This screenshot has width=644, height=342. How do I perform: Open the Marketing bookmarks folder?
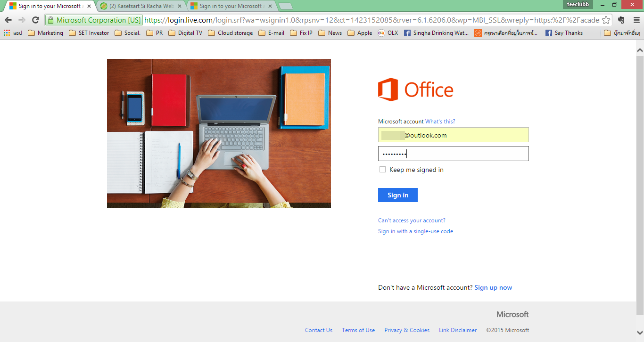pyautogui.click(x=46, y=33)
